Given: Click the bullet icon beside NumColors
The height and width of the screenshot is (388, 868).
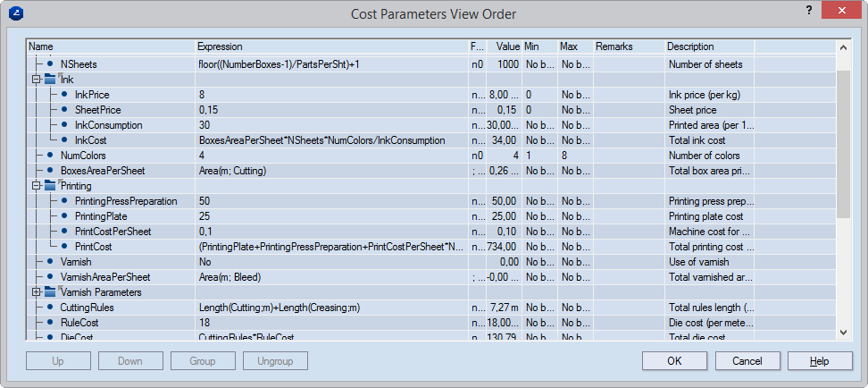Looking at the screenshot, I should click(50, 156).
